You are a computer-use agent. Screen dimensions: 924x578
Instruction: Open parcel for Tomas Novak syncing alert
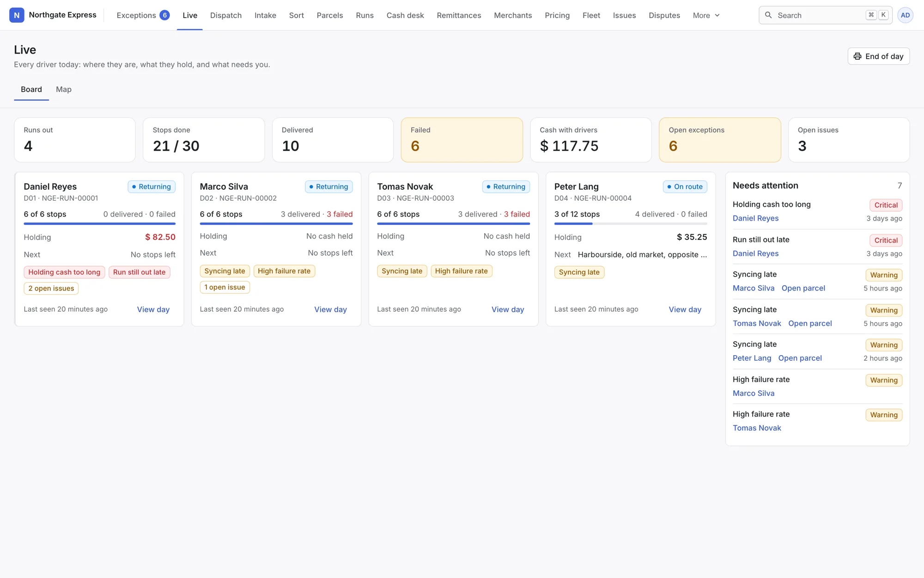point(810,323)
